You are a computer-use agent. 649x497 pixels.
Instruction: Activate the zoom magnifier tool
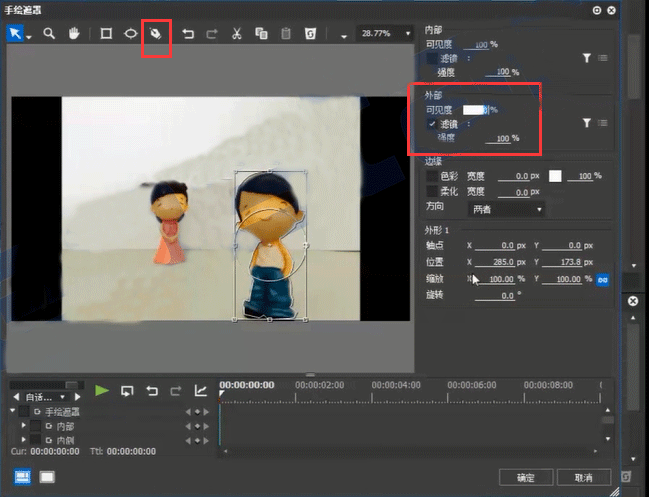tap(48, 33)
